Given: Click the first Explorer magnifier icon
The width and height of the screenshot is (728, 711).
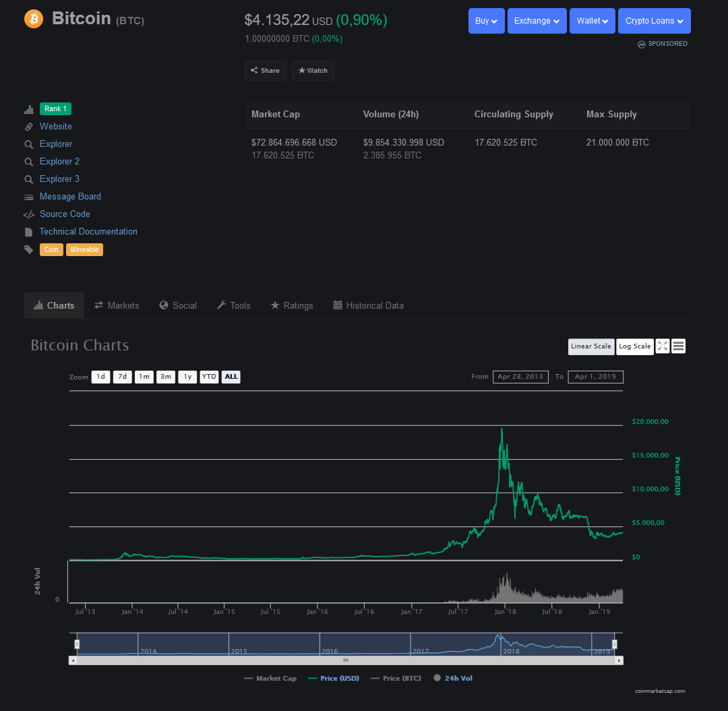Looking at the screenshot, I should [29, 144].
